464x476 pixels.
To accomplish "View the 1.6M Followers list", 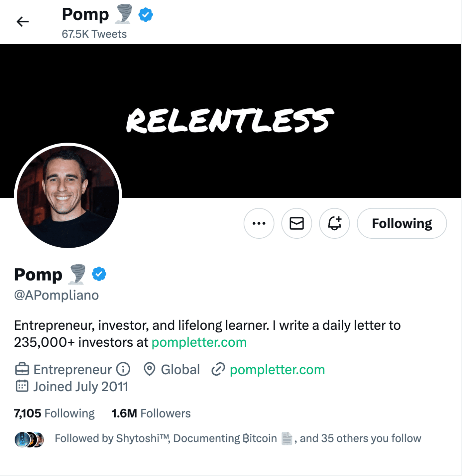I will point(151,413).
